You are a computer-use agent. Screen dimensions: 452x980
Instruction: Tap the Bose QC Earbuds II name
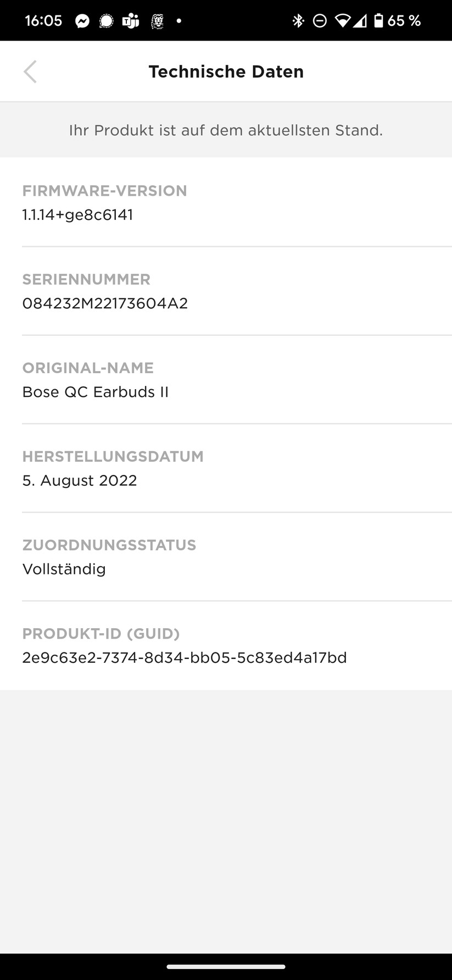pos(95,392)
